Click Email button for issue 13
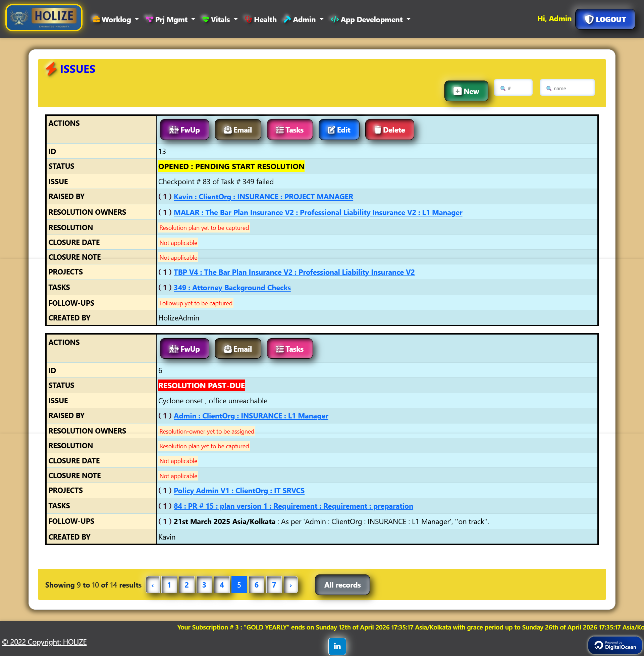 pos(238,130)
